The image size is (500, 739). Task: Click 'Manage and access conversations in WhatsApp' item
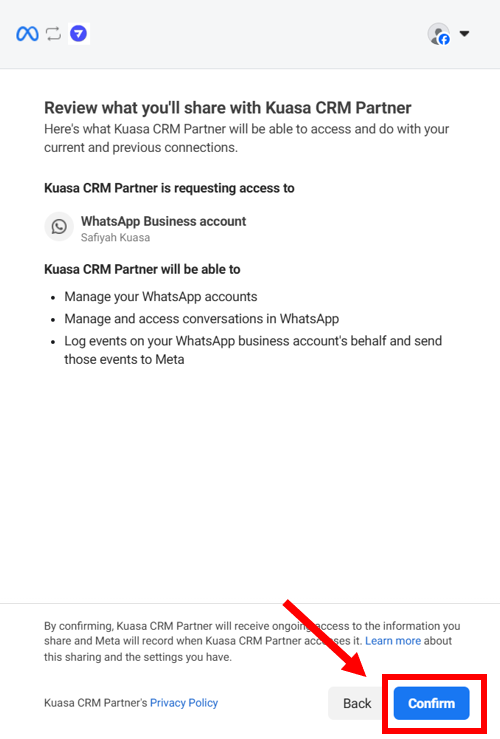pos(202,319)
